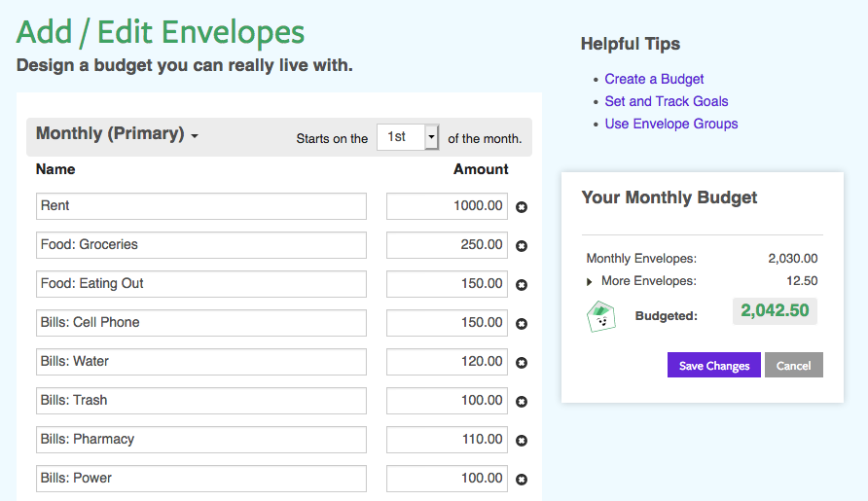Click the amount field for Bills: Trash
The width and height of the screenshot is (868, 501).
[447, 400]
